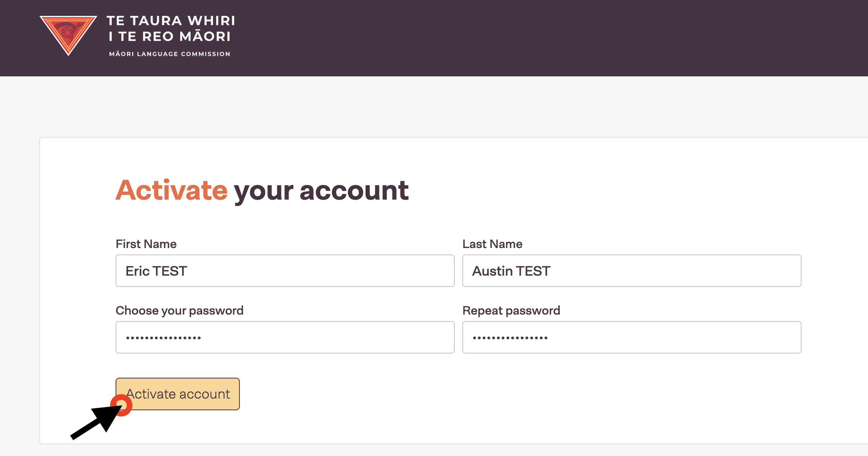Click into the Choose your password field
Image resolution: width=868 pixels, height=456 pixels.
285,337
